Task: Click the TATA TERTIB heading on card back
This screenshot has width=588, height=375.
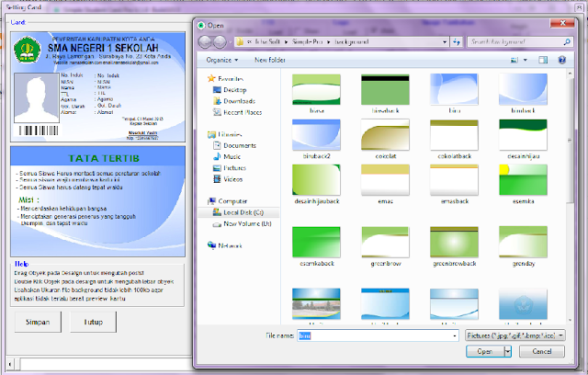Action: coord(104,158)
